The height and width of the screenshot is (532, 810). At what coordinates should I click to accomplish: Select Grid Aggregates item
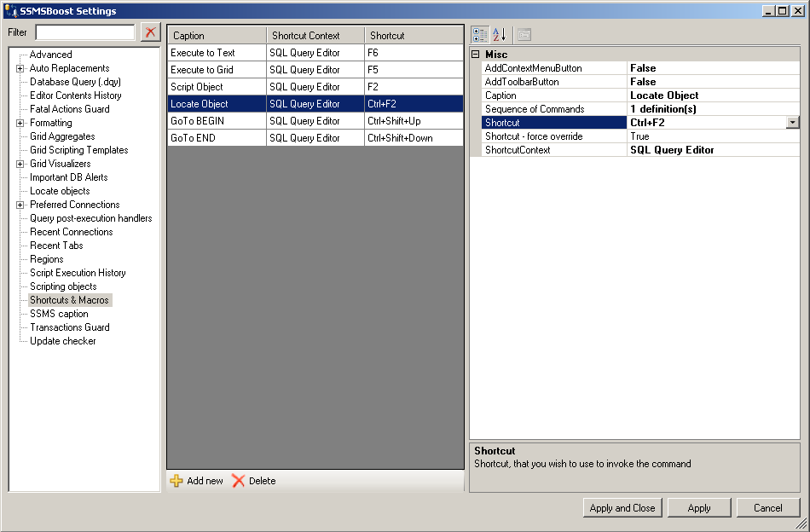(62, 136)
